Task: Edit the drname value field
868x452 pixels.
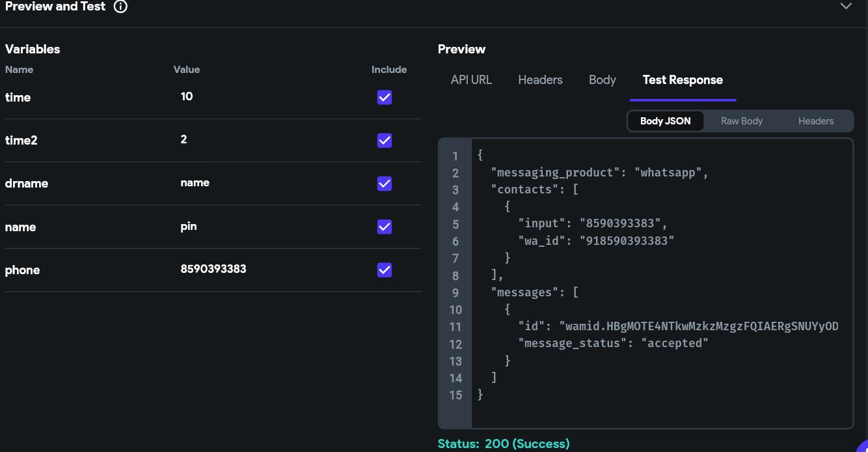Action: click(260, 182)
